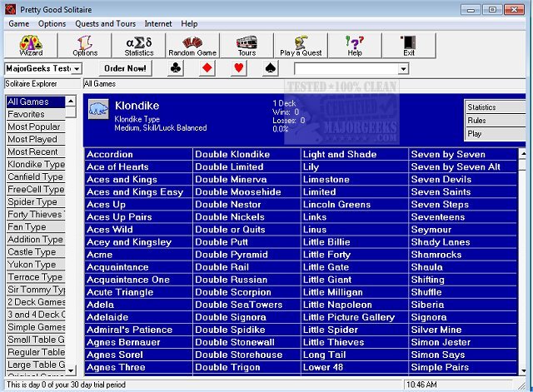This screenshot has width=533, height=392.
Task: Start a Random Game
Action: point(193,45)
